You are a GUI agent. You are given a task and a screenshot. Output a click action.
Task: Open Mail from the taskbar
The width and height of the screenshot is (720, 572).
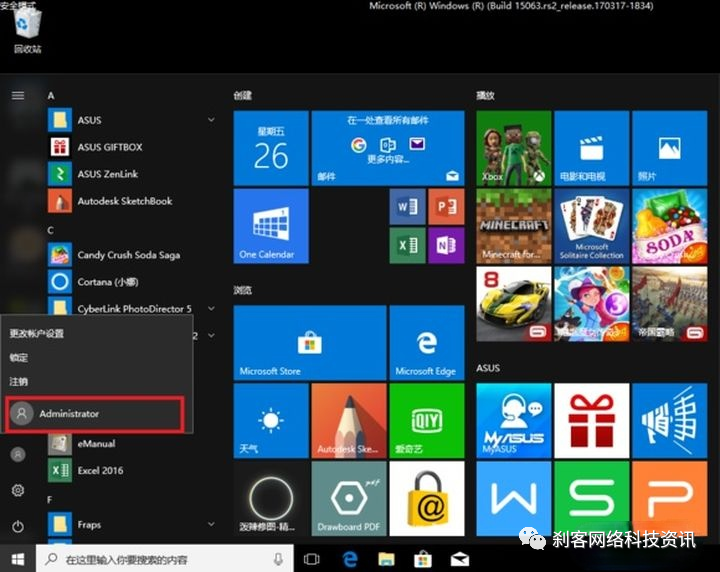(460, 559)
